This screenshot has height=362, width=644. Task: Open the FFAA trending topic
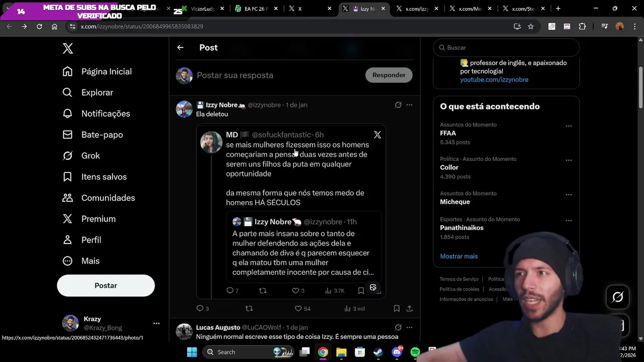[x=448, y=133]
